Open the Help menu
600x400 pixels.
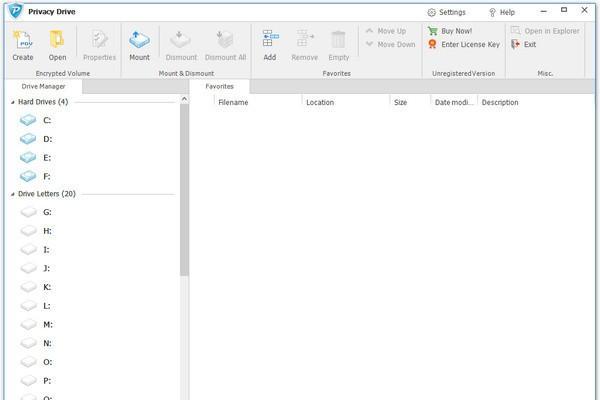[x=502, y=13]
